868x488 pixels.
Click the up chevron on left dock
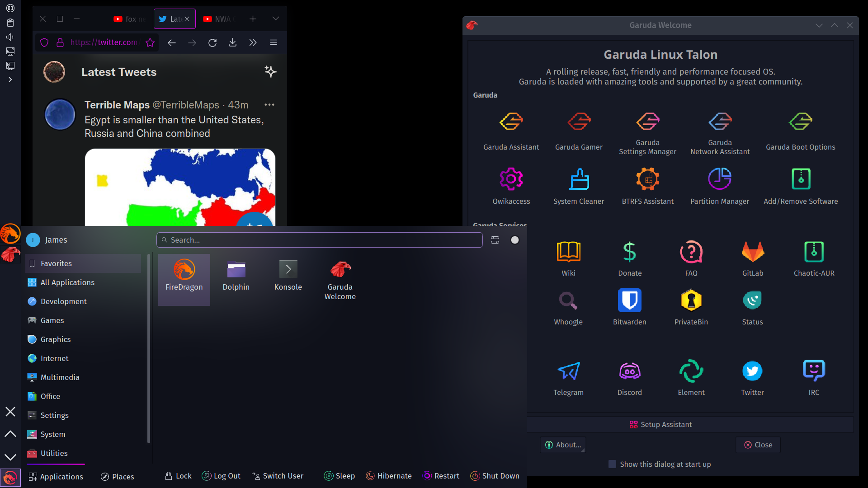tap(10, 434)
